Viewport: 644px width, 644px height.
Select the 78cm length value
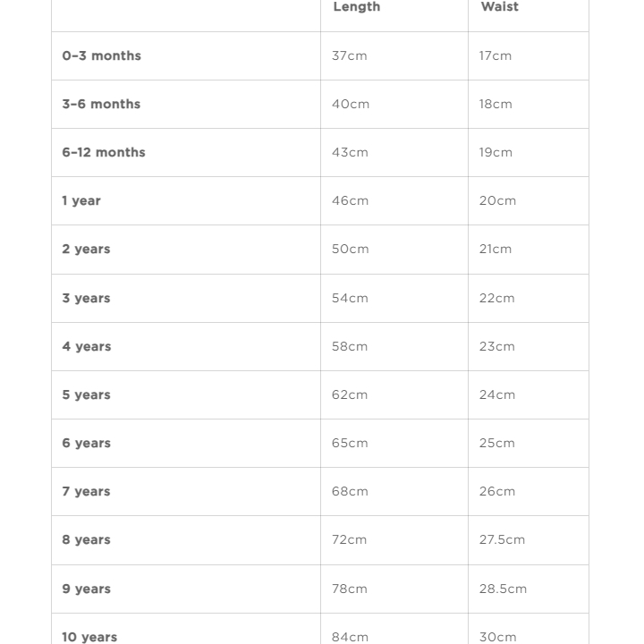click(x=350, y=589)
